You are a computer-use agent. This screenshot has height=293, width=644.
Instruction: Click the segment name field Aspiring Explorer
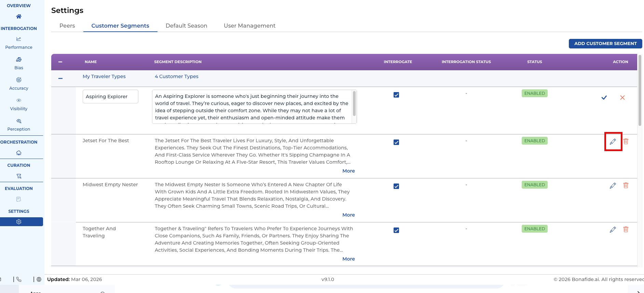click(x=110, y=97)
